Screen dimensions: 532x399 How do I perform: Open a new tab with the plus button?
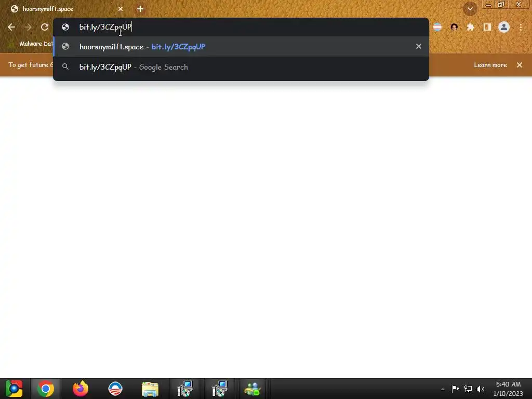(x=140, y=9)
